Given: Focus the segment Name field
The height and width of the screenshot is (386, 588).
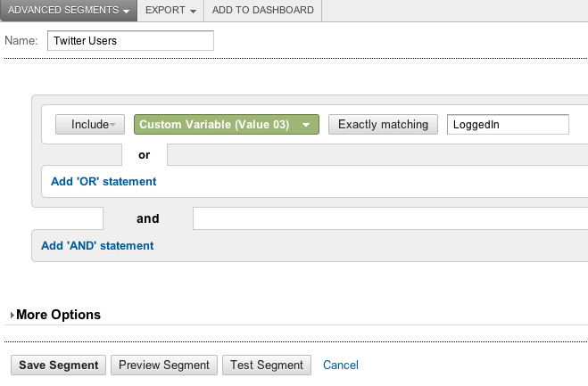Looking at the screenshot, I should pyautogui.click(x=130, y=41).
